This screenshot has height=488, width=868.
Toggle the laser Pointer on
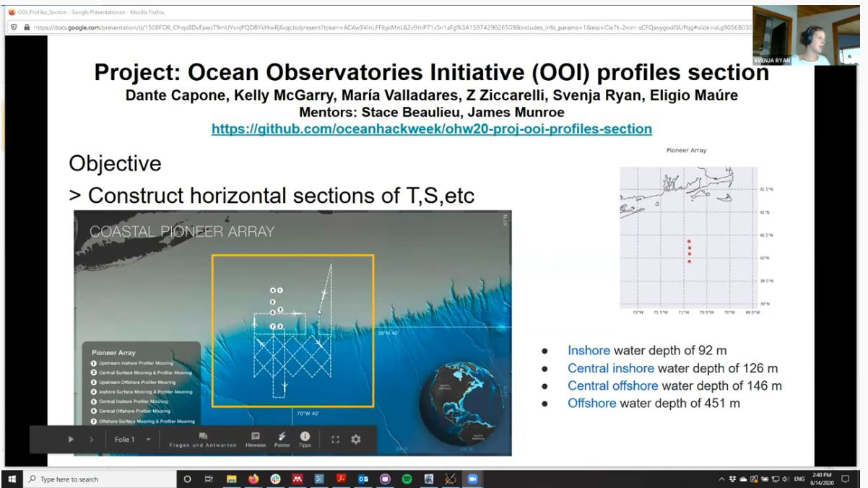[282, 439]
